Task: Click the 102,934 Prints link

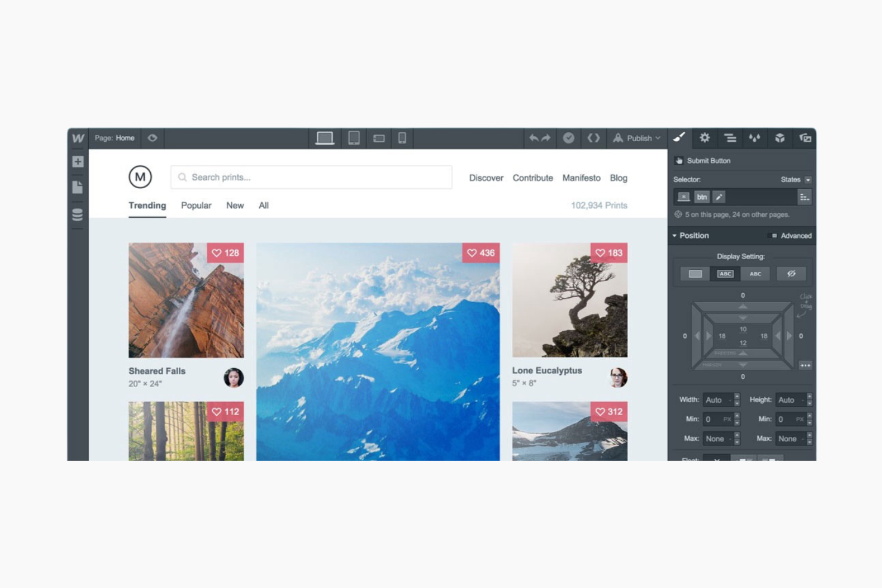Action: pyautogui.click(x=598, y=205)
